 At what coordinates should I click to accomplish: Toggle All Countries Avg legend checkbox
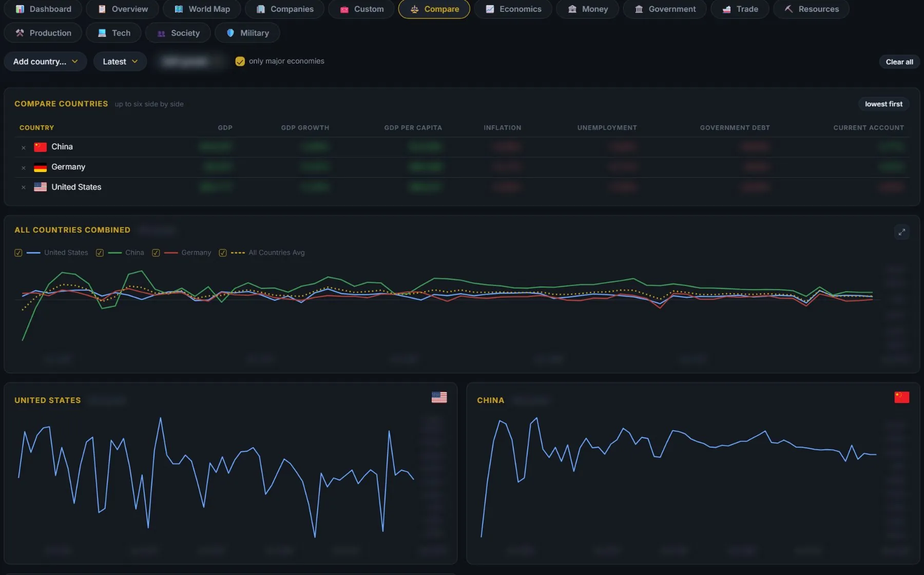pos(223,253)
